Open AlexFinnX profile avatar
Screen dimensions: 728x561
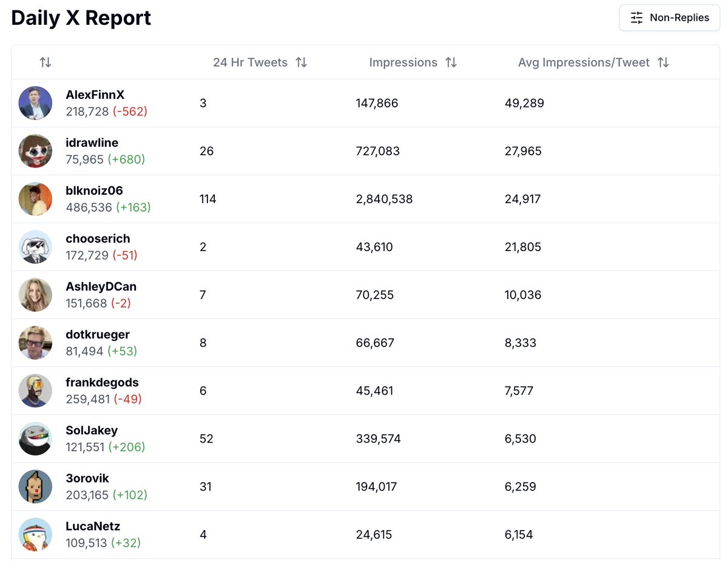pyautogui.click(x=35, y=103)
